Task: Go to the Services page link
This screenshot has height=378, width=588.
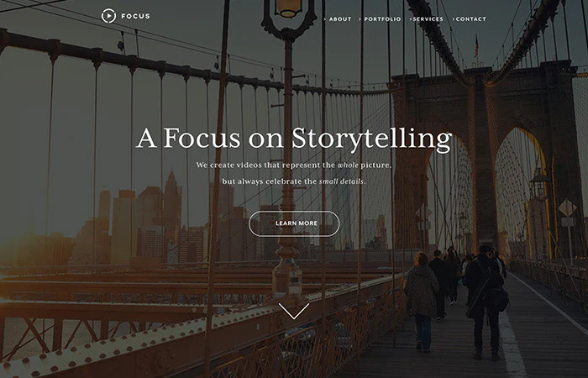Action: tap(428, 19)
